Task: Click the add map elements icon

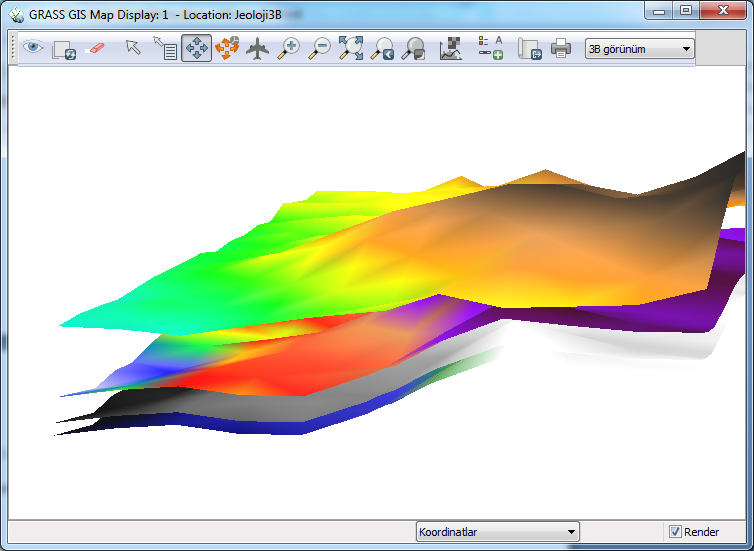Action: coord(490,48)
